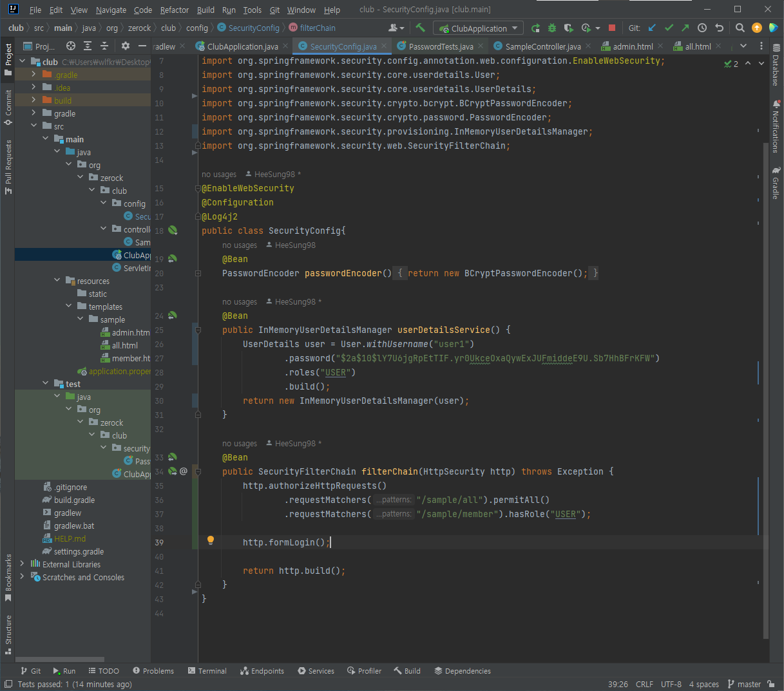This screenshot has width=784, height=691.
Task: Open build.gradle in project tree
Action: (x=73, y=500)
